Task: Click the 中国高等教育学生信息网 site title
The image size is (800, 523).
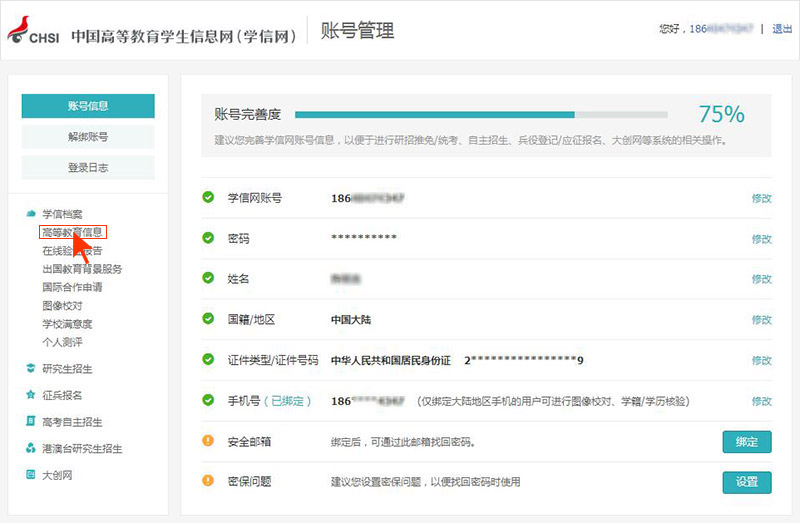Action: (x=184, y=36)
